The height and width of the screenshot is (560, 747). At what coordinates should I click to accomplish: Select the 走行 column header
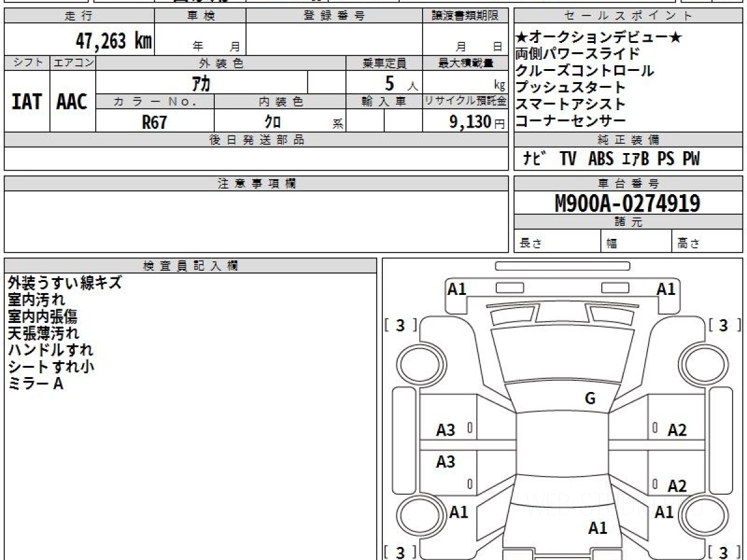click(x=78, y=16)
